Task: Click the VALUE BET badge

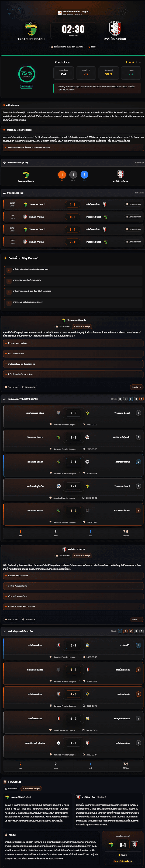Action: coord(27,87)
